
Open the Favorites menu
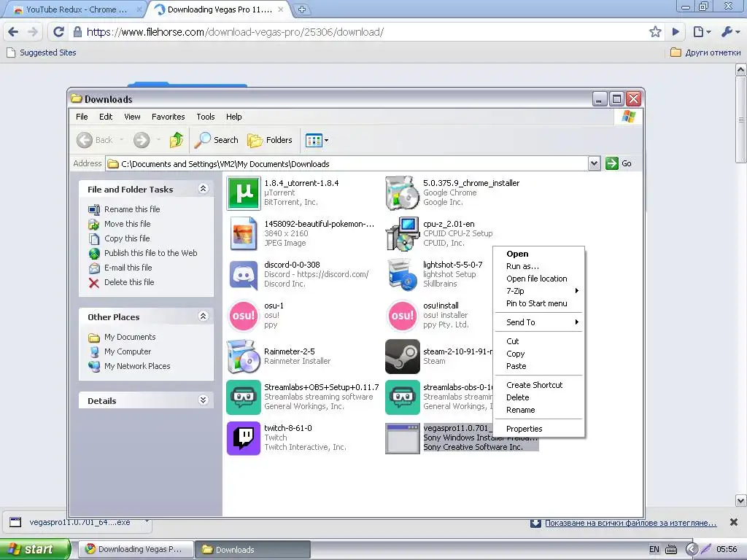click(x=169, y=117)
